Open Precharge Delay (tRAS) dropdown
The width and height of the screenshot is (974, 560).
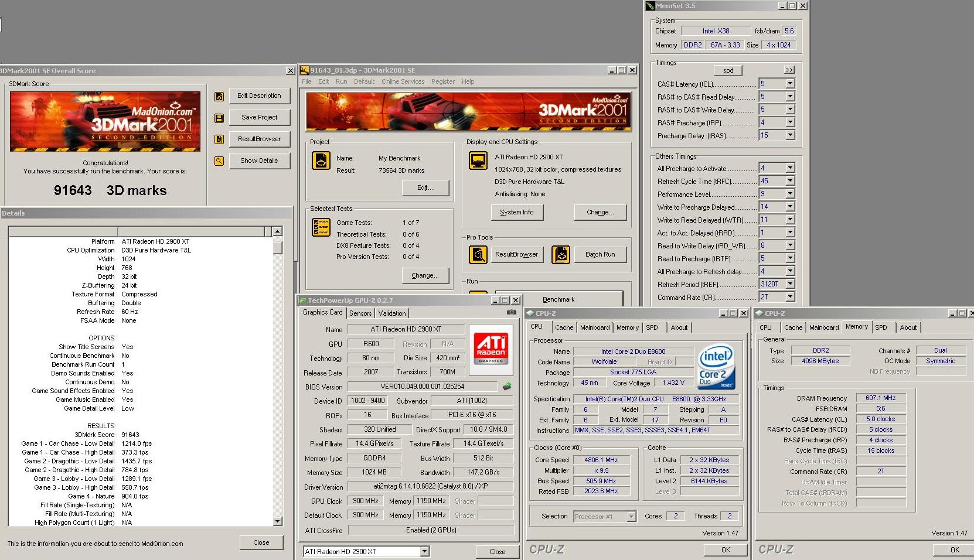coord(790,135)
